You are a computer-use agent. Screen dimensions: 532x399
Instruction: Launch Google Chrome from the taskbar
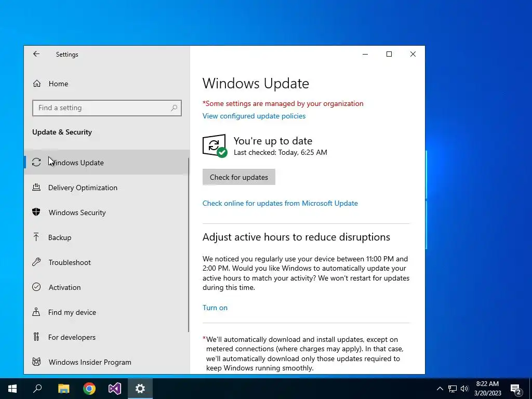(x=89, y=389)
